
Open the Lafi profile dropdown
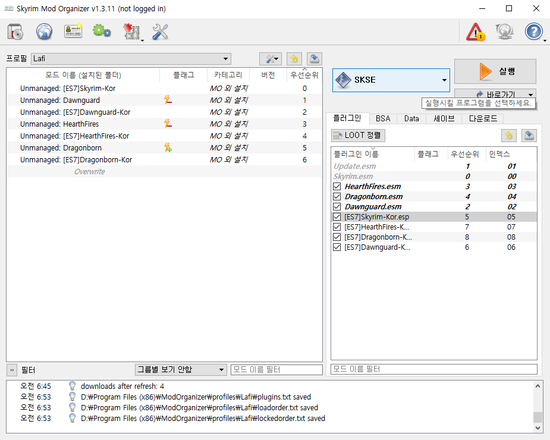click(x=131, y=59)
